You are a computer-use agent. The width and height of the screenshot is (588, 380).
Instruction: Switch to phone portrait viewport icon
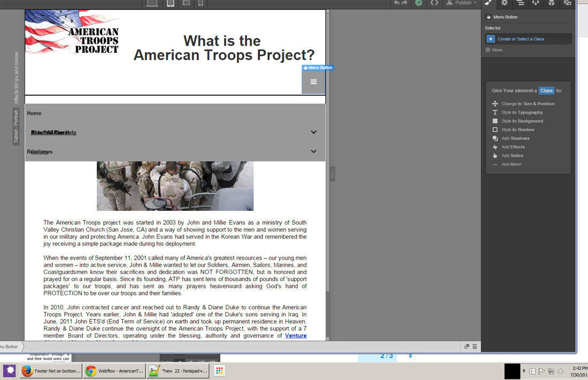click(200, 3)
